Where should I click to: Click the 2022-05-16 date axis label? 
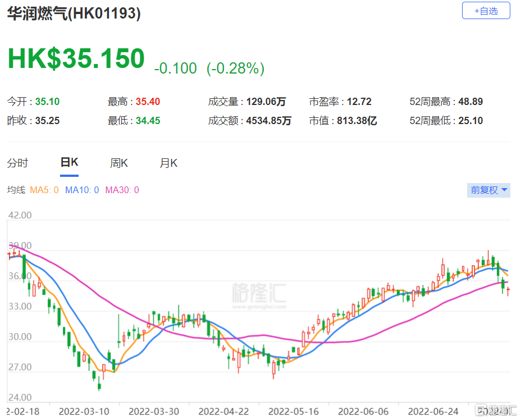click(294, 412)
